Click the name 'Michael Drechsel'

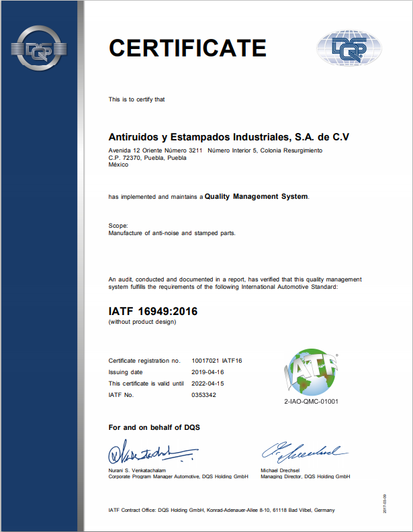(x=280, y=471)
